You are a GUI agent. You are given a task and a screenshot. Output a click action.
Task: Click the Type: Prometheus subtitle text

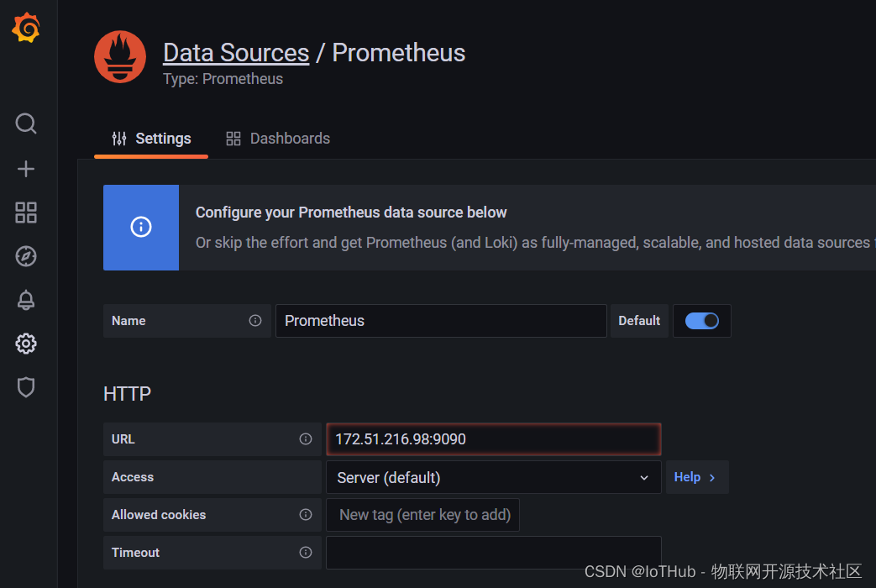click(223, 79)
